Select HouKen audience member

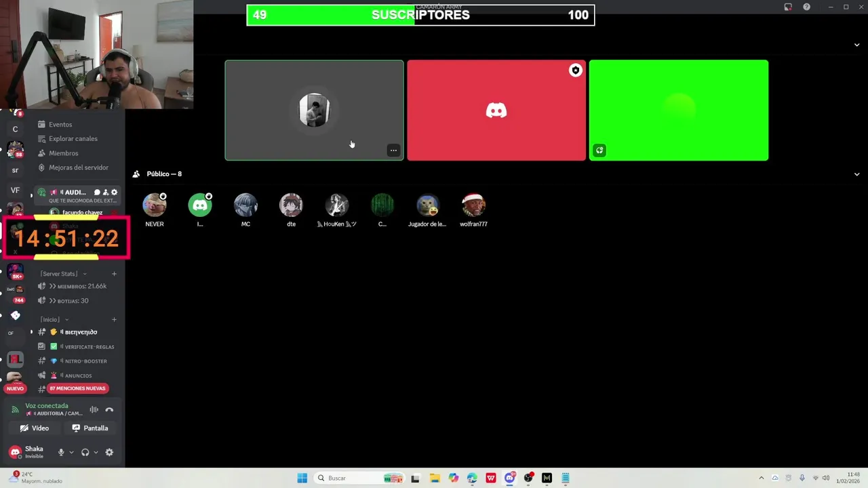click(337, 210)
